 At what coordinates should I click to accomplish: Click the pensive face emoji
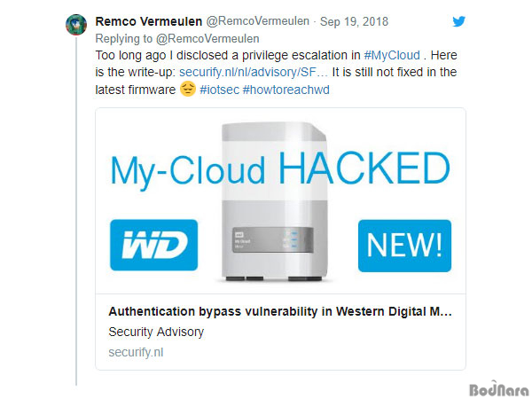pyautogui.click(x=188, y=90)
